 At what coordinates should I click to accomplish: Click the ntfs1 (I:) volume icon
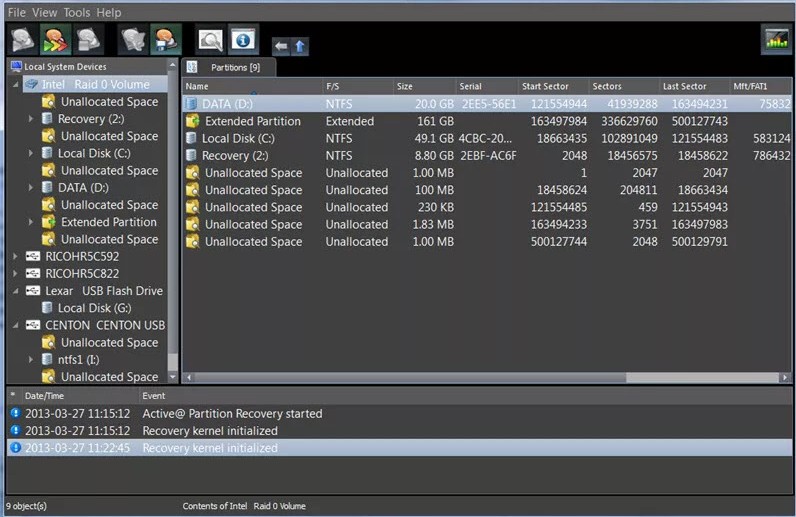47,360
